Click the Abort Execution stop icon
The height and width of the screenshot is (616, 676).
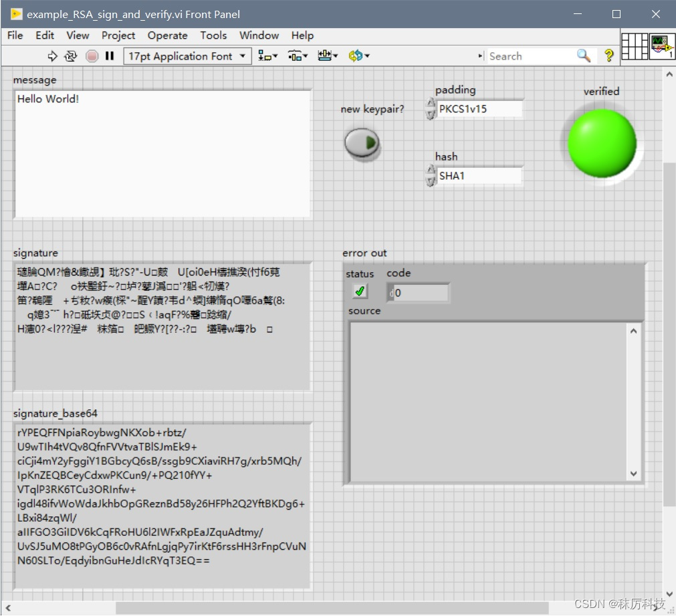tap(92, 56)
